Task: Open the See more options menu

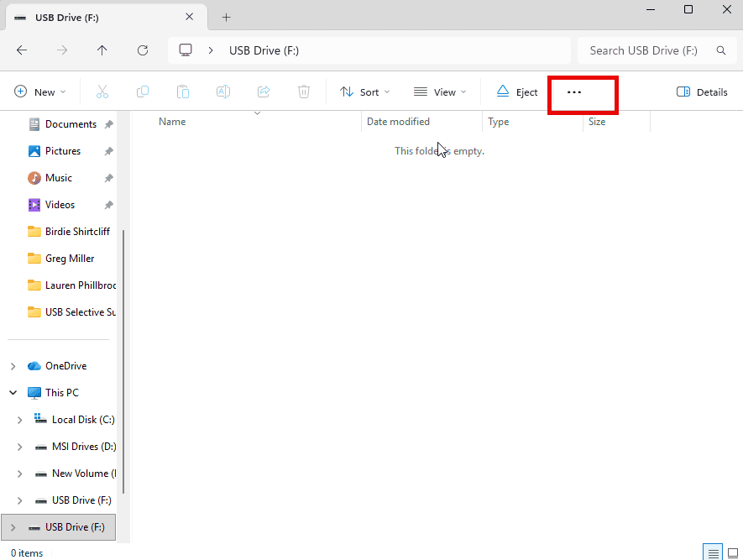Action: coord(574,92)
